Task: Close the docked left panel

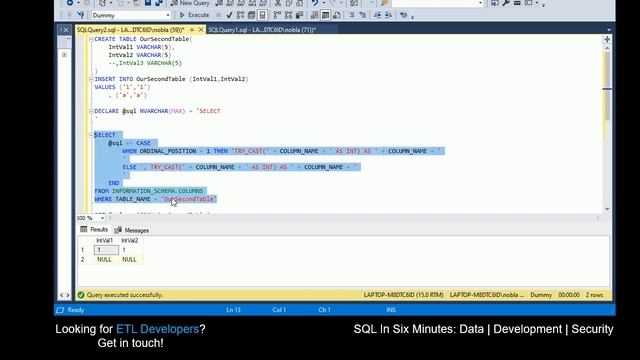Action: [x=66, y=30]
